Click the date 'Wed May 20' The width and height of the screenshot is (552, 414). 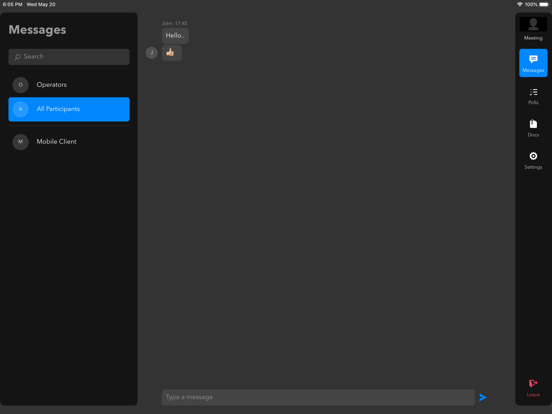tap(41, 4)
